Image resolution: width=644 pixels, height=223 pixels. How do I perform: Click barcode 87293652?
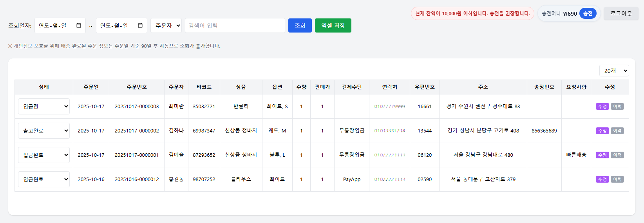click(x=204, y=155)
